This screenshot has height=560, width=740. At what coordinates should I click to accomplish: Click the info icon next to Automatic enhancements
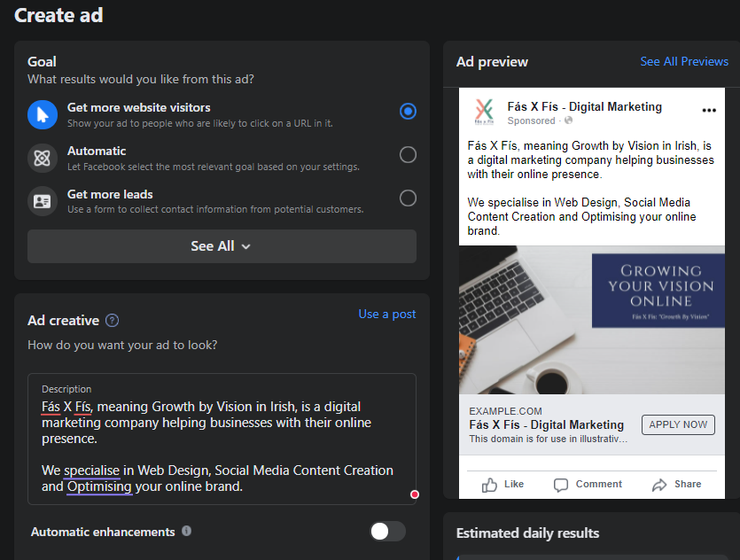click(x=187, y=532)
